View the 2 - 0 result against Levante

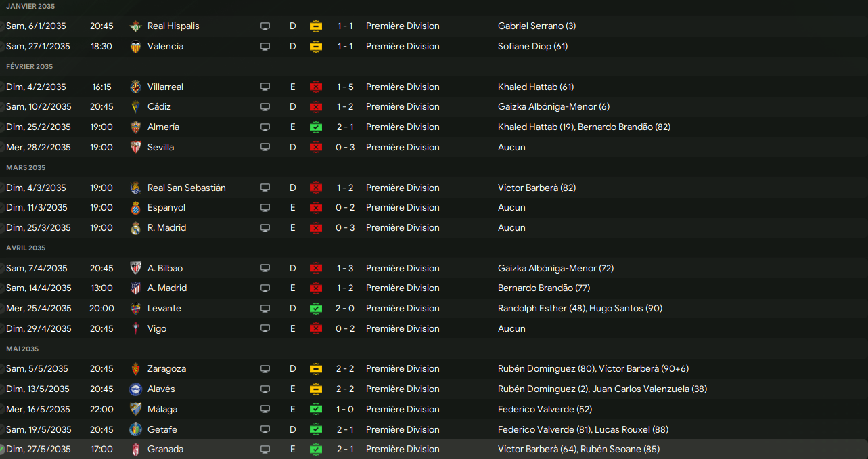[345, 309]
